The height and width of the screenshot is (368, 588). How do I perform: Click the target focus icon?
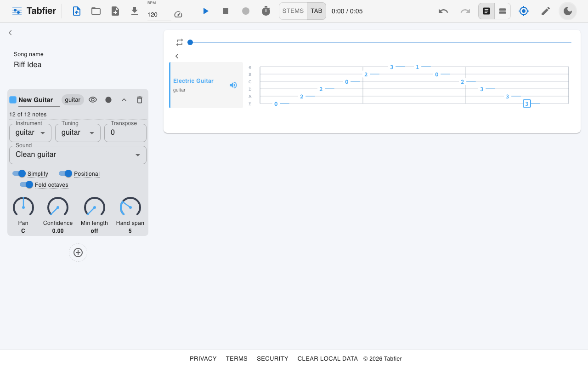[524, 11]
